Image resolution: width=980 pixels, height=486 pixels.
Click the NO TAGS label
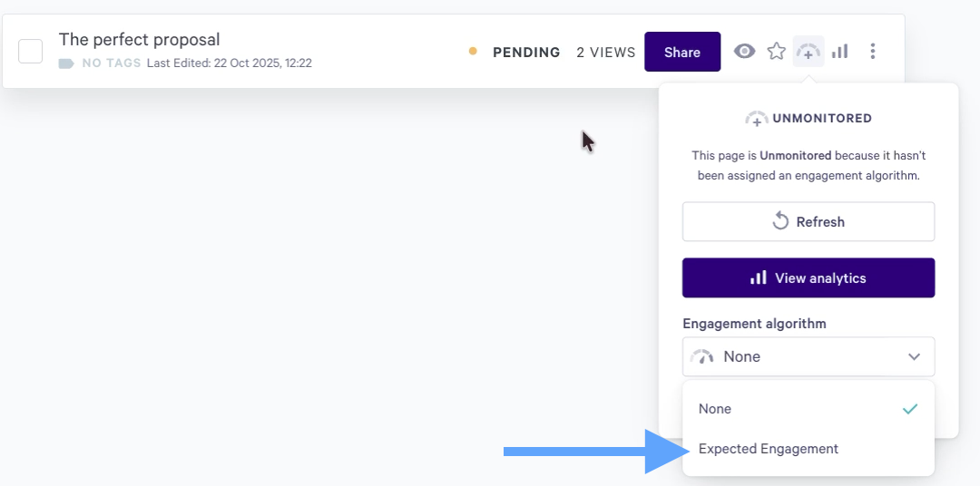click(x=112, y=63)
